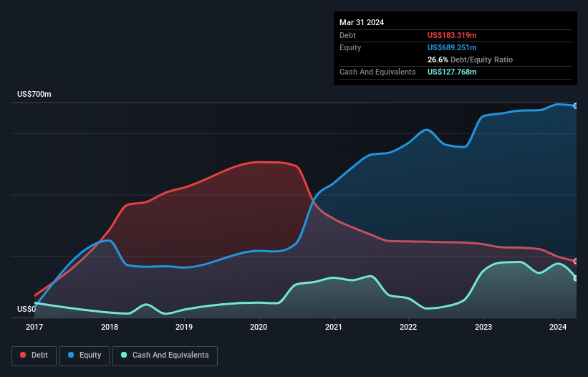Click the 26.6% Debt/Equity Ratio text
588x377 pixels.
470,59
